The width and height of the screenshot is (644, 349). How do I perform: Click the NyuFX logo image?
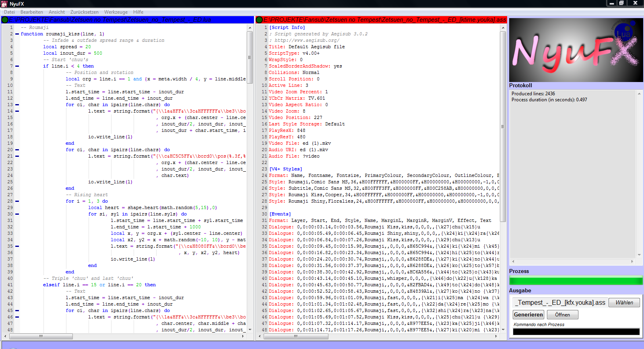[576, 50]
